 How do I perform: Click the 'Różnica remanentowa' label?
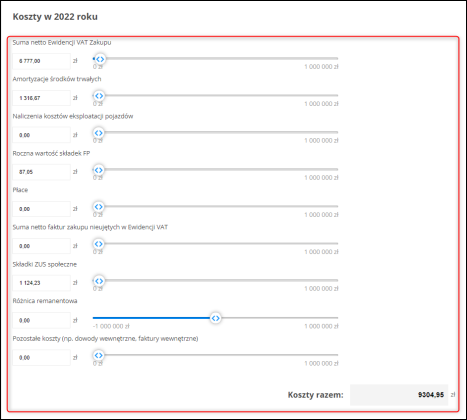[45, 301]
